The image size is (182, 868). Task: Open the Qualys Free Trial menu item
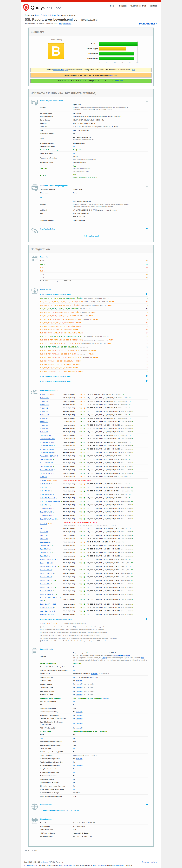click(x=138, y=6)
